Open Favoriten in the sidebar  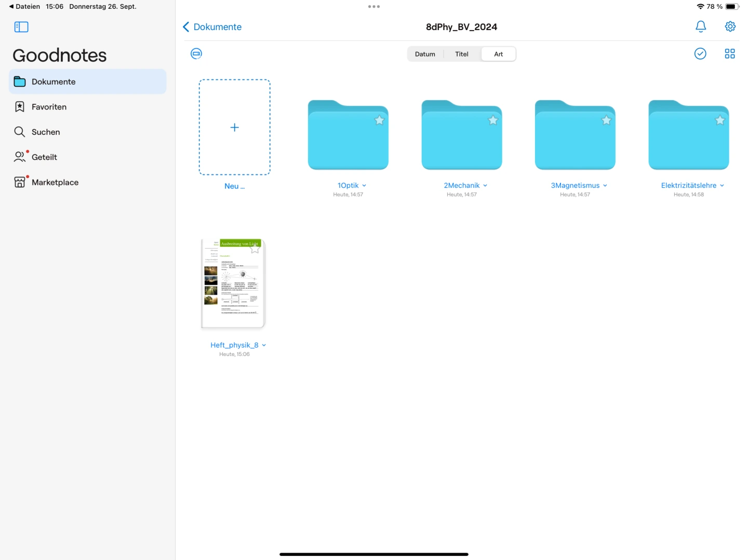click(49, 107)
